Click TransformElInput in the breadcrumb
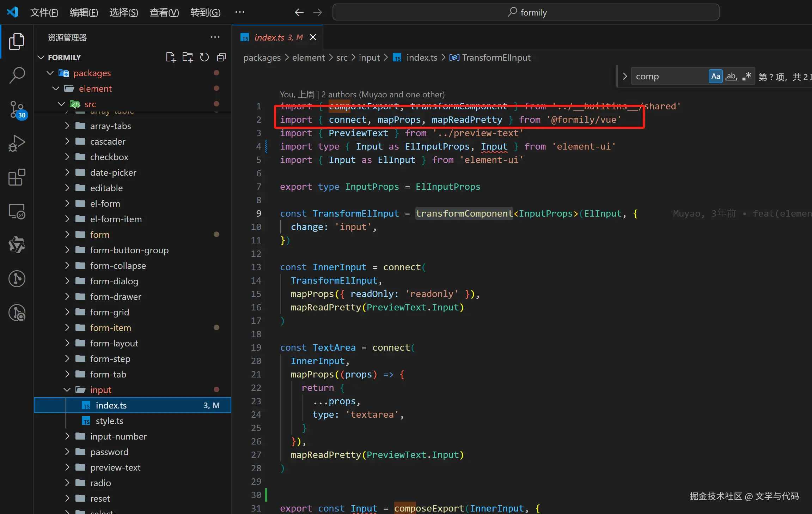 coord(496,58)
